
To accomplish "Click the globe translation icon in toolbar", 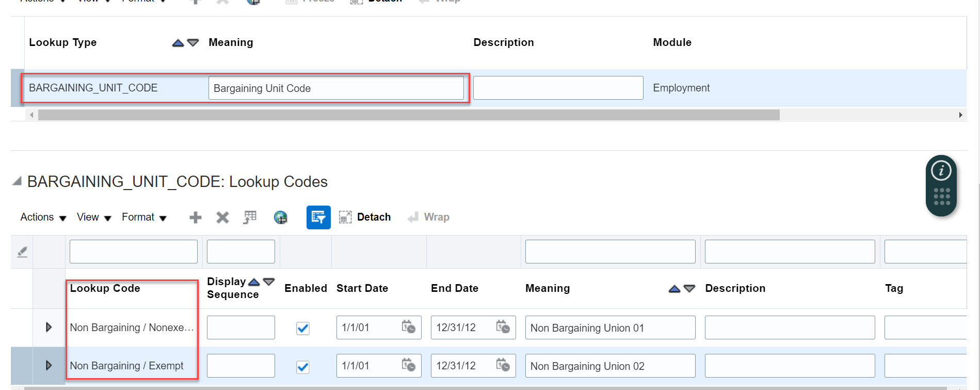I will pos(281,217).
